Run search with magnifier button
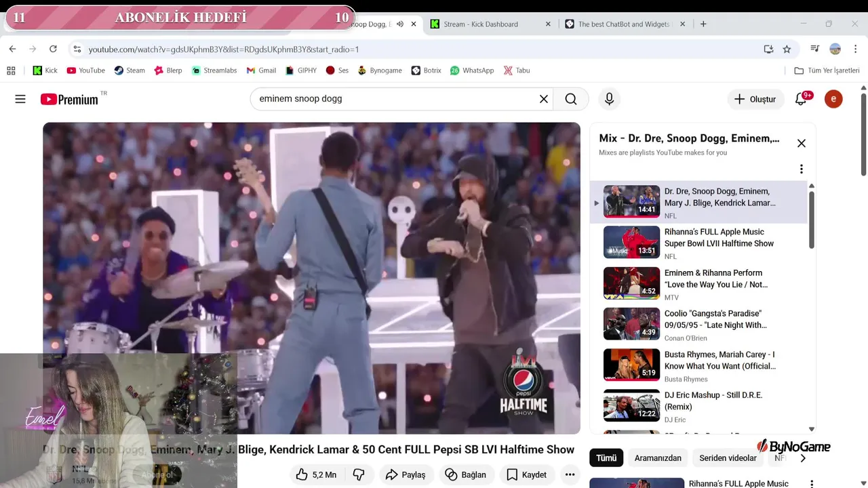This screenshot has height=488, width=868. [x=571, y=99]
